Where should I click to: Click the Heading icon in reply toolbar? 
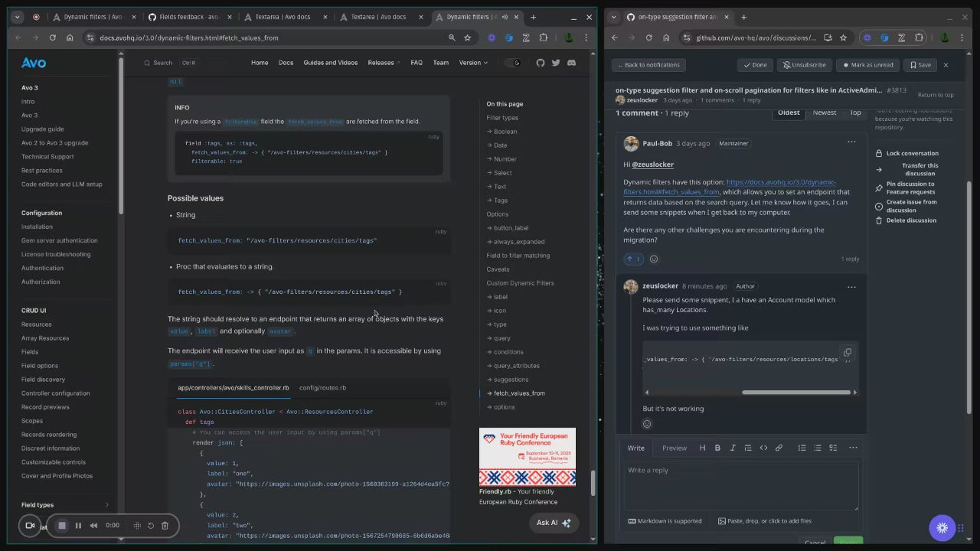click(x=702, y=448)
